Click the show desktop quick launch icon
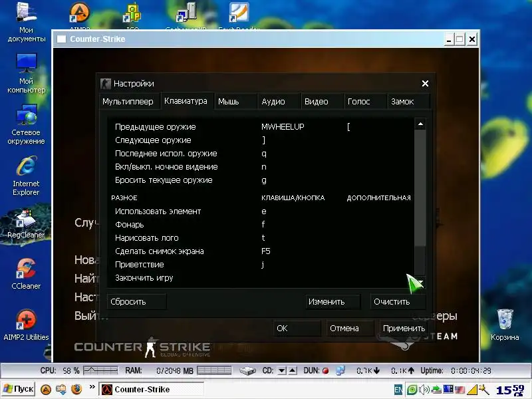Screen dimensions: 532x399 click(61, 389)
